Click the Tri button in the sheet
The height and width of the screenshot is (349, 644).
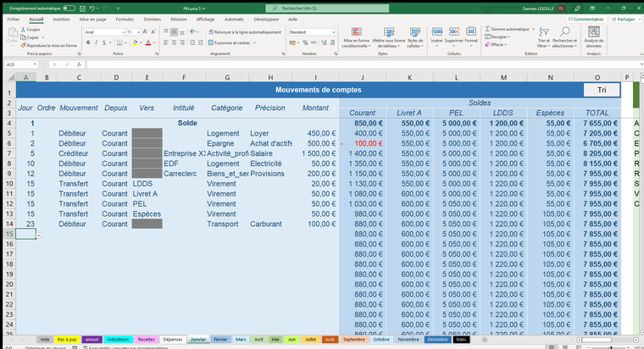point(601,90)
